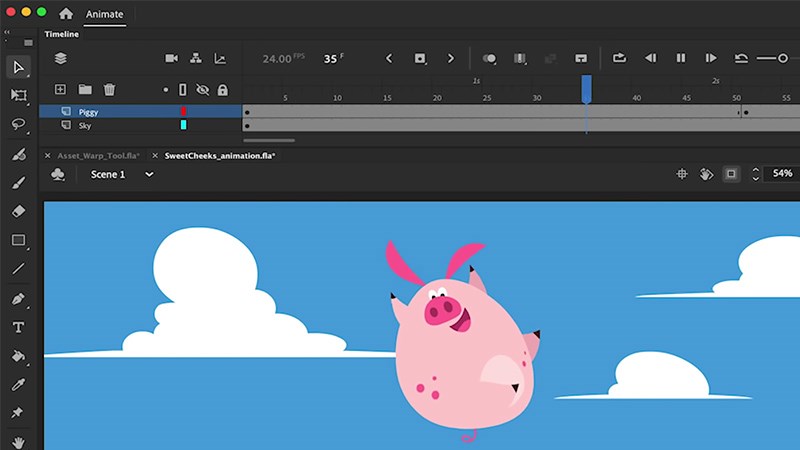Choose the Text tool
Image resolution: width=800 pixels, height=450 pixels.
(x=18, y=327)
